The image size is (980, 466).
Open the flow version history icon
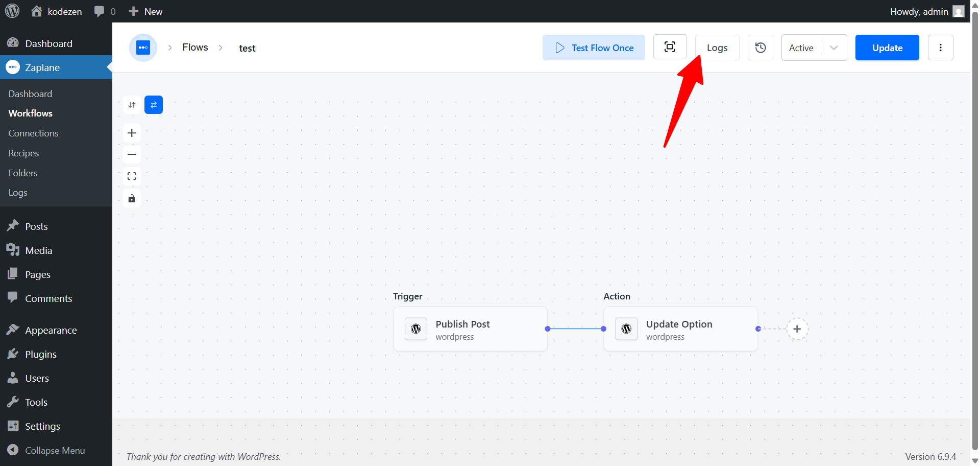click(761, 48)
